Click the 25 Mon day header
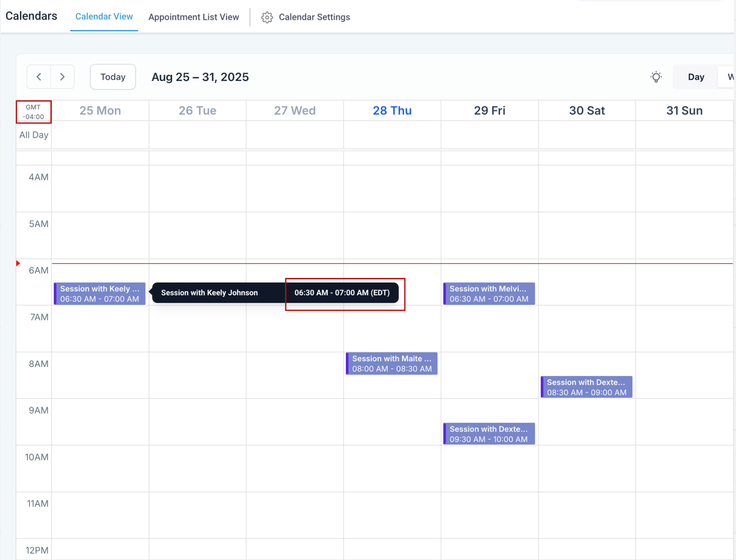 tap(100, 111)
